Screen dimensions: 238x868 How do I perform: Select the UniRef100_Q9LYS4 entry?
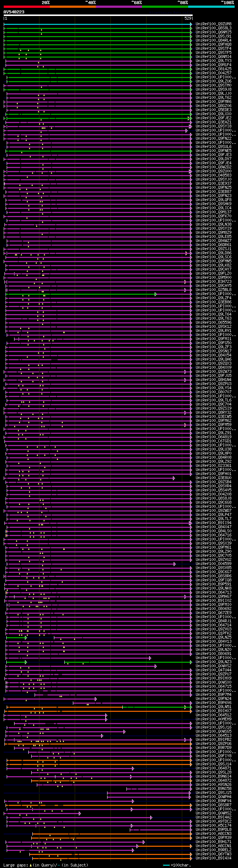(x=213, y=388)
